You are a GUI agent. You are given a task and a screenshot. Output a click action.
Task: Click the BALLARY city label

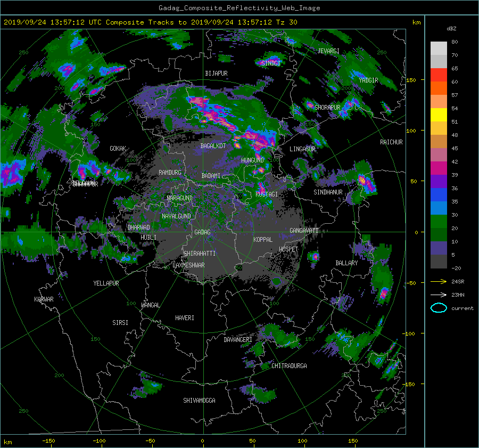click(346, 263)
